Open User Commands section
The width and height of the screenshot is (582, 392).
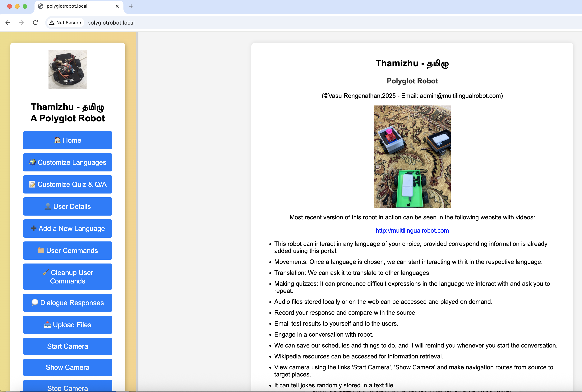point(67,250)
